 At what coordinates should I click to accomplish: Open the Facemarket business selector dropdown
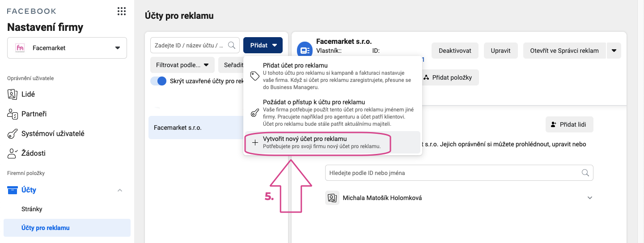pyautogui.click(x=67, y=48)
